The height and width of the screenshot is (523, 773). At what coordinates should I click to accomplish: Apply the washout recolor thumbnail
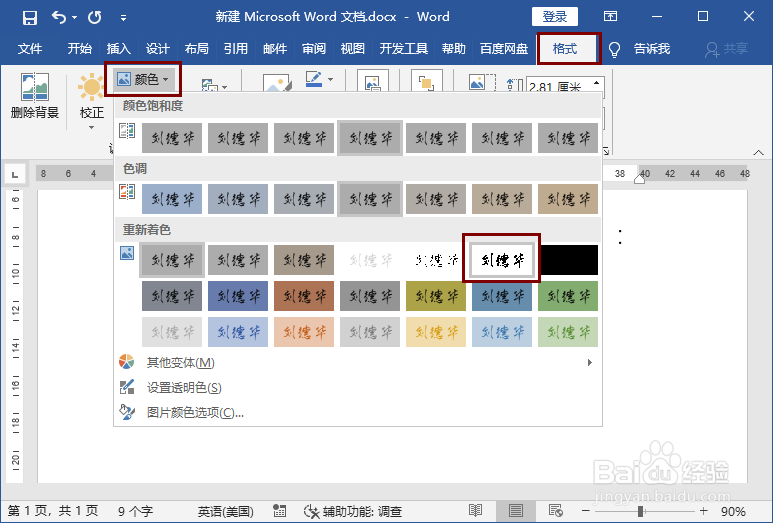[x=370, y=260]
